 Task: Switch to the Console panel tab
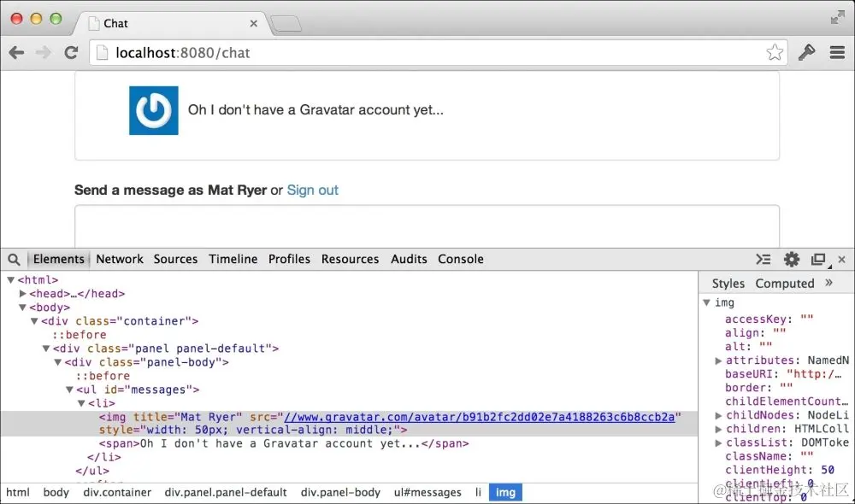(461, 259)
